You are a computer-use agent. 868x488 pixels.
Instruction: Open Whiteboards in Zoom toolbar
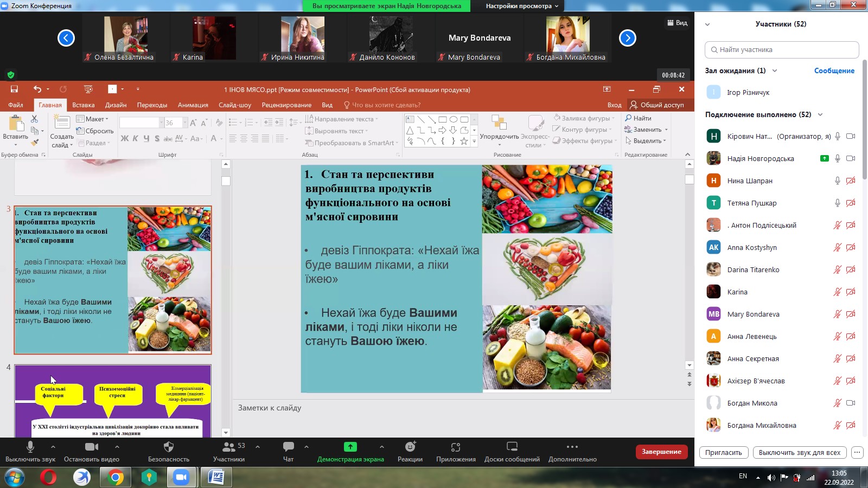click(x=512, y=447)
